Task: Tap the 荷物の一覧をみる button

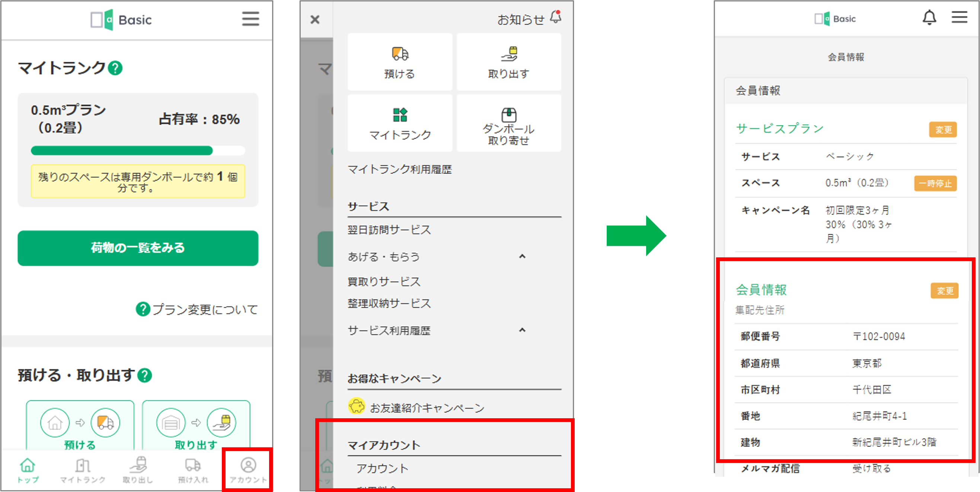Action: [x=138, y=248]
